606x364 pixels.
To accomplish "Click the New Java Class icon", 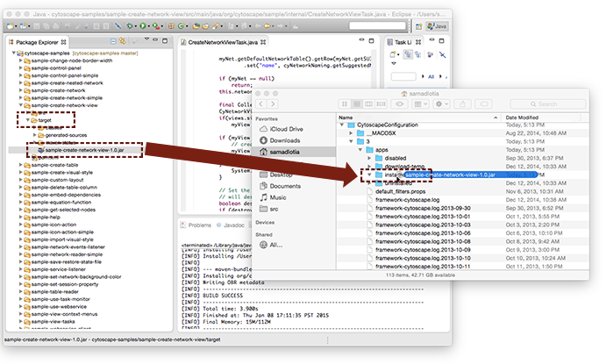I will click(181, 26).
